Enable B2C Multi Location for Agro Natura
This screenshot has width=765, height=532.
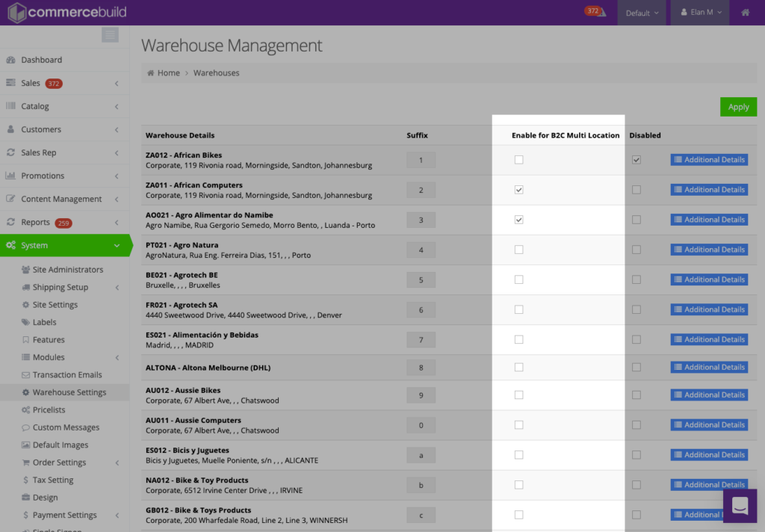[519, 249]
